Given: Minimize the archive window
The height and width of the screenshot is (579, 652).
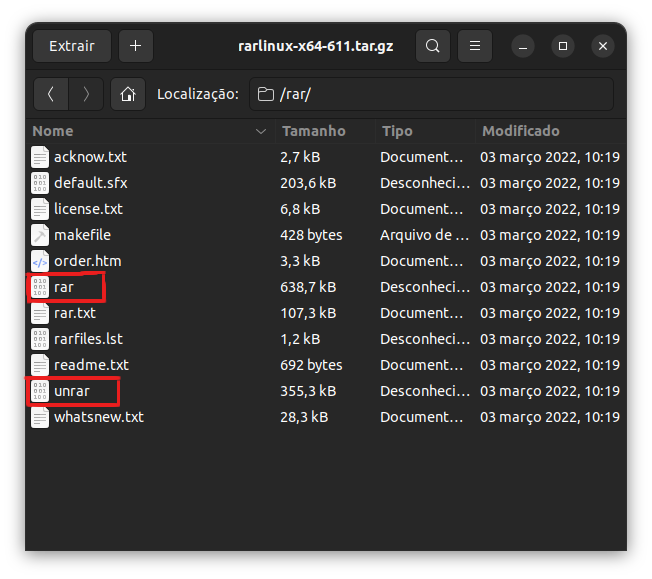Looking at the screenshot, I should pos(523,46).
